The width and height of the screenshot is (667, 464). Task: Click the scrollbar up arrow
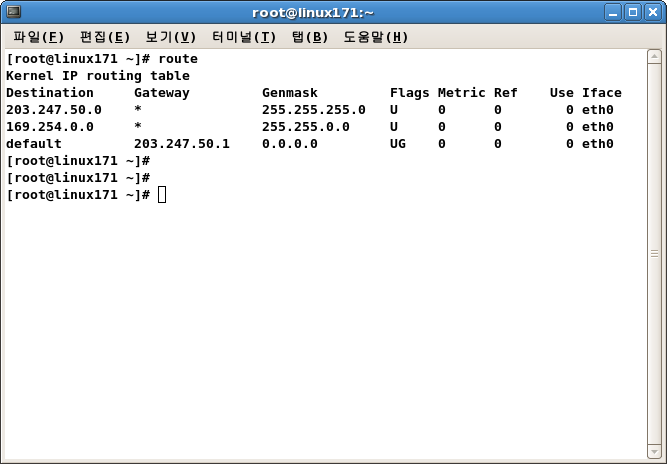coord(654,57)
